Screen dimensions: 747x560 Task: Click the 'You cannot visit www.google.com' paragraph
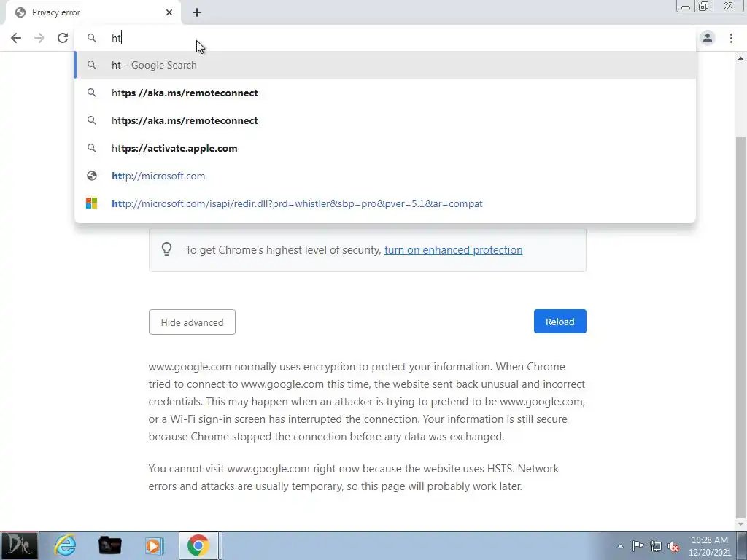(x=354, y=478)
